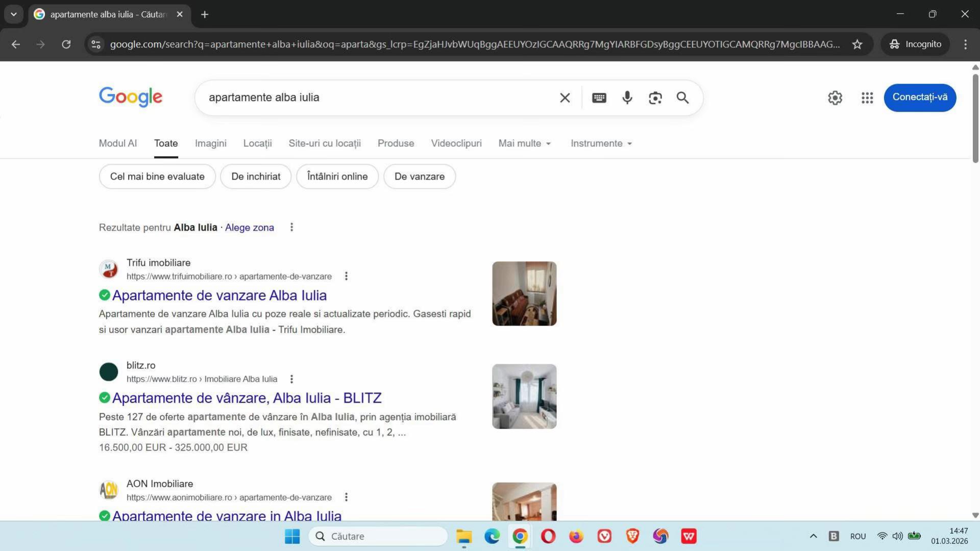Apply Cel mai bine evaluate filter chip

click(x=157, y=177)
